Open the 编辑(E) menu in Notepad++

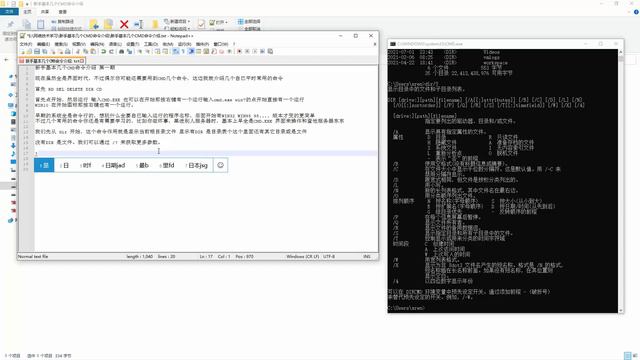click(x=43, y=44)
